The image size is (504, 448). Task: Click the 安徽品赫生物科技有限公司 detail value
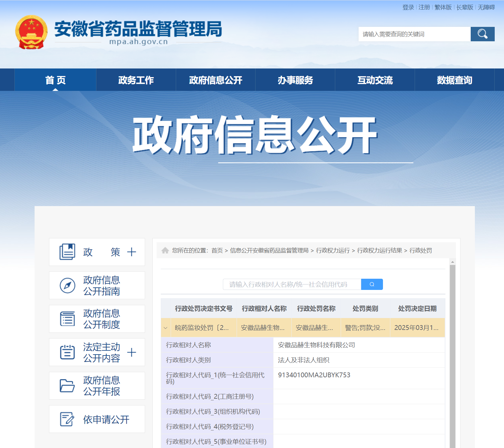point(316,345)
